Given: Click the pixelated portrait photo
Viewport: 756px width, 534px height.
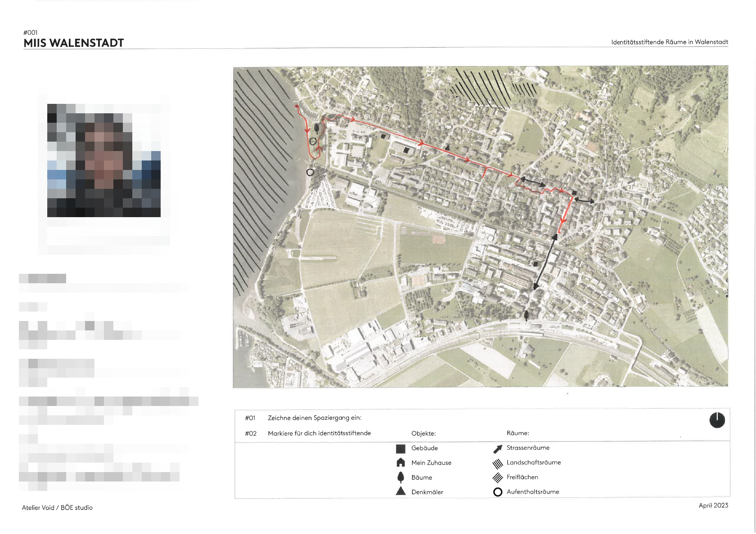Looking at the screenshot, I should [x=104, y=160].
